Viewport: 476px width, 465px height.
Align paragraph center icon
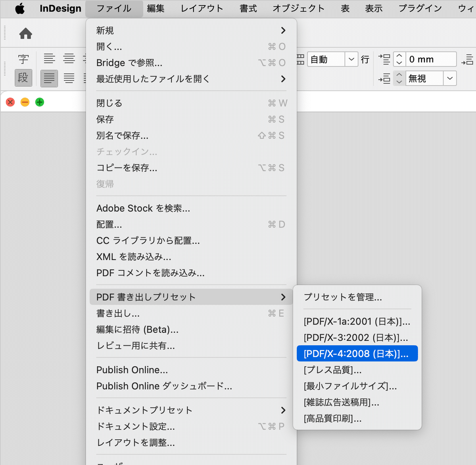[x=69, y=59]
